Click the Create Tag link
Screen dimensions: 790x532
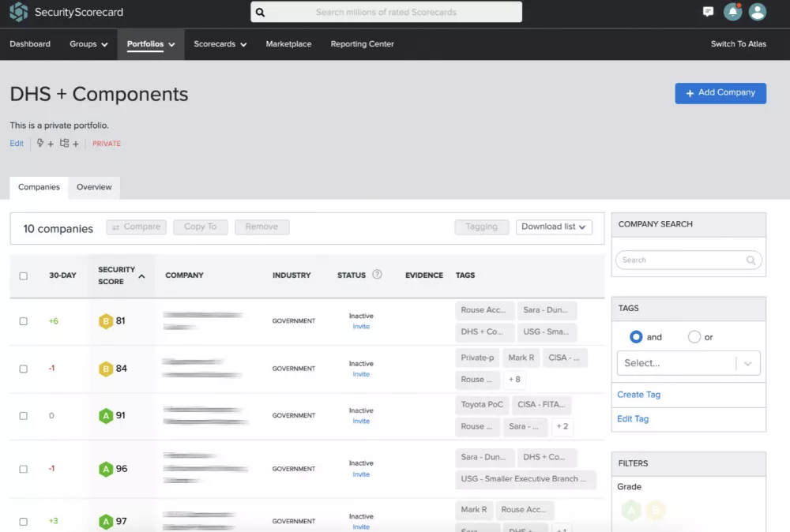638,395
